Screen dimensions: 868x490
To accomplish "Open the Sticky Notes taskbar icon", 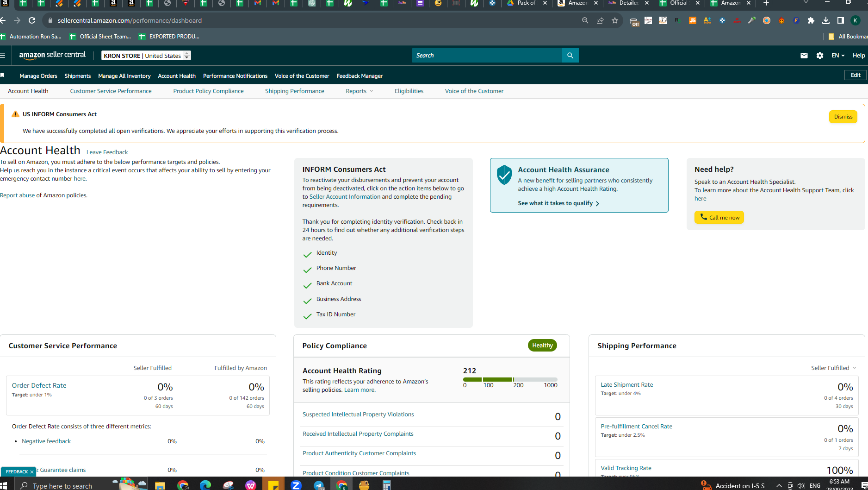I will click(x=273, y=485).
